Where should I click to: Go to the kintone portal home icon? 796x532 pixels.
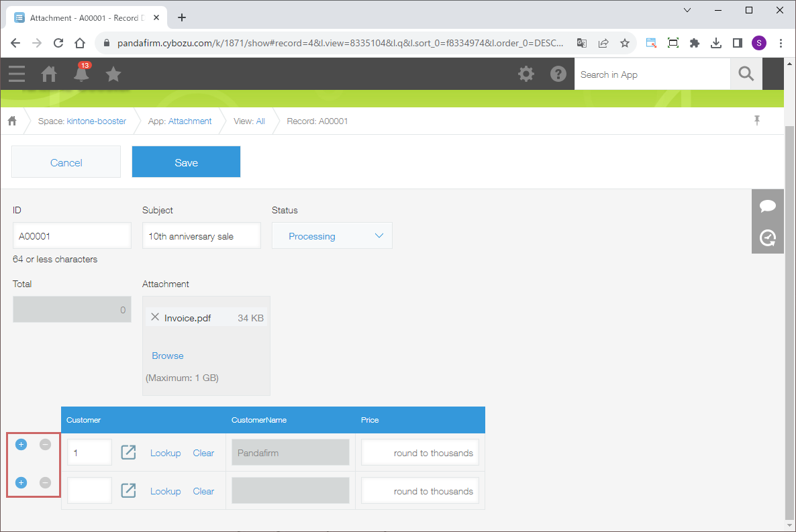[49, 74]
